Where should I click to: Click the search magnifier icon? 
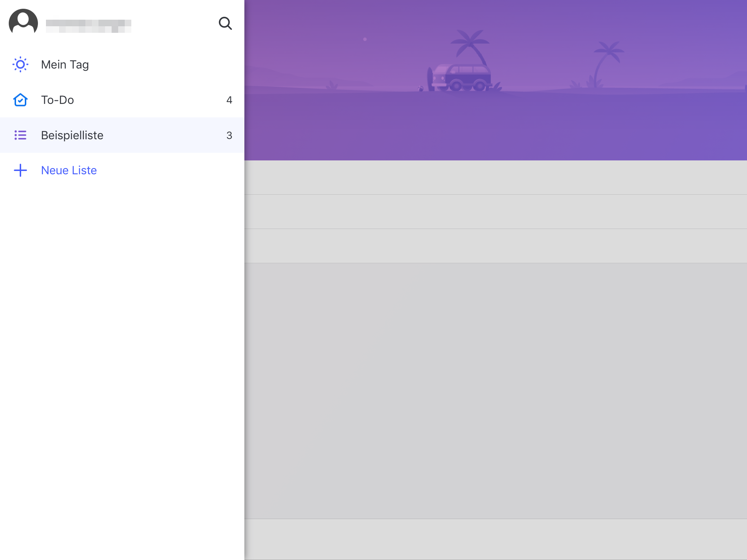click(225, 23)
